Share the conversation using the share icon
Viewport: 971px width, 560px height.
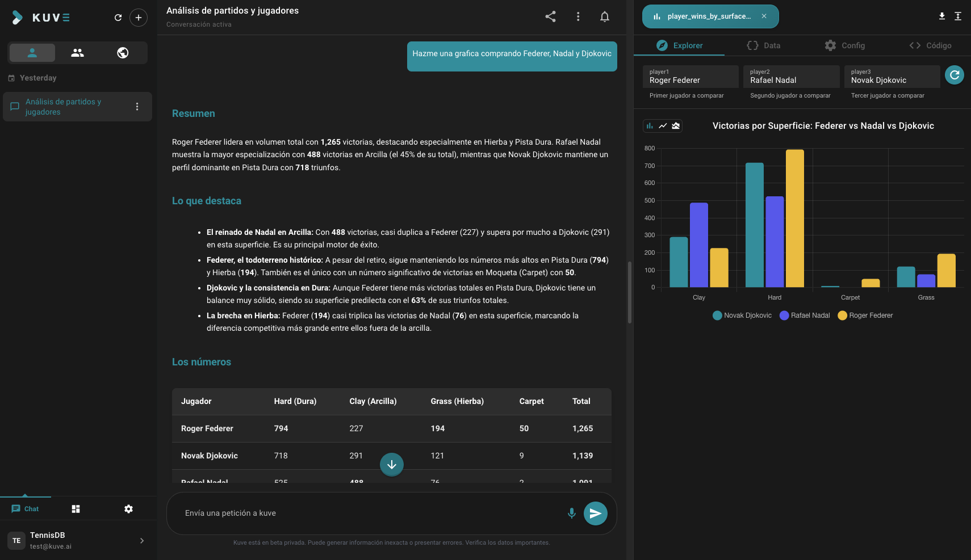(550, 16)
